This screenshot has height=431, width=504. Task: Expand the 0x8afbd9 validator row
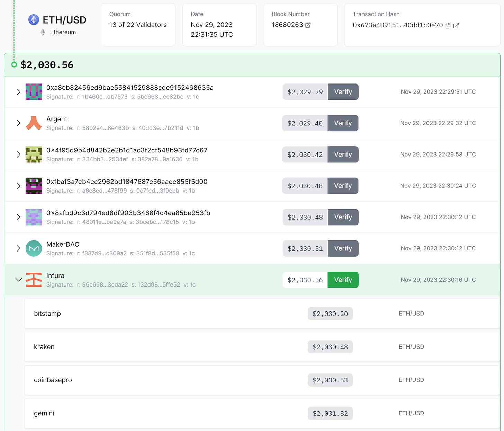coord(19,217)
